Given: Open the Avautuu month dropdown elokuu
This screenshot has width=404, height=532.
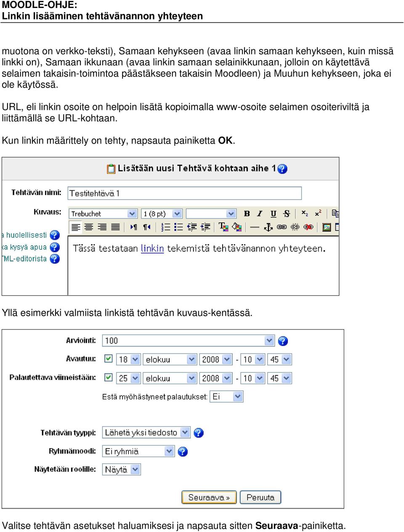Looking at the screenshot, I should (170, 359).
